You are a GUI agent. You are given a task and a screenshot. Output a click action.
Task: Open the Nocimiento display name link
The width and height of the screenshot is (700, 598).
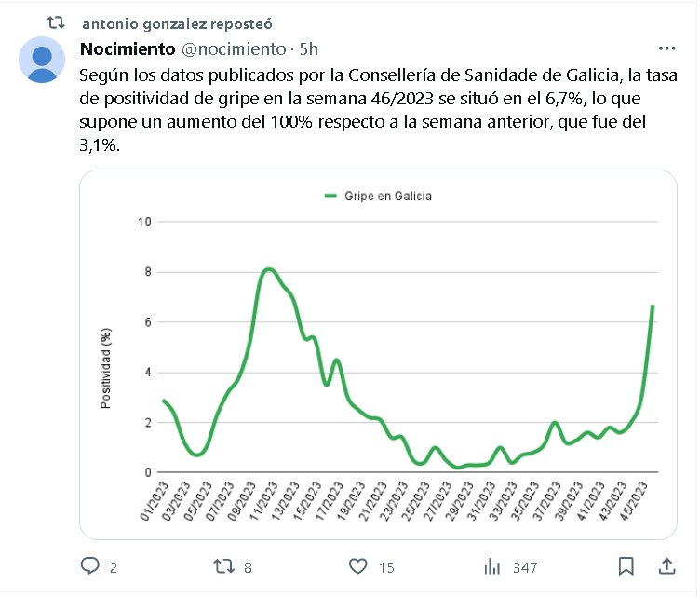128,48
